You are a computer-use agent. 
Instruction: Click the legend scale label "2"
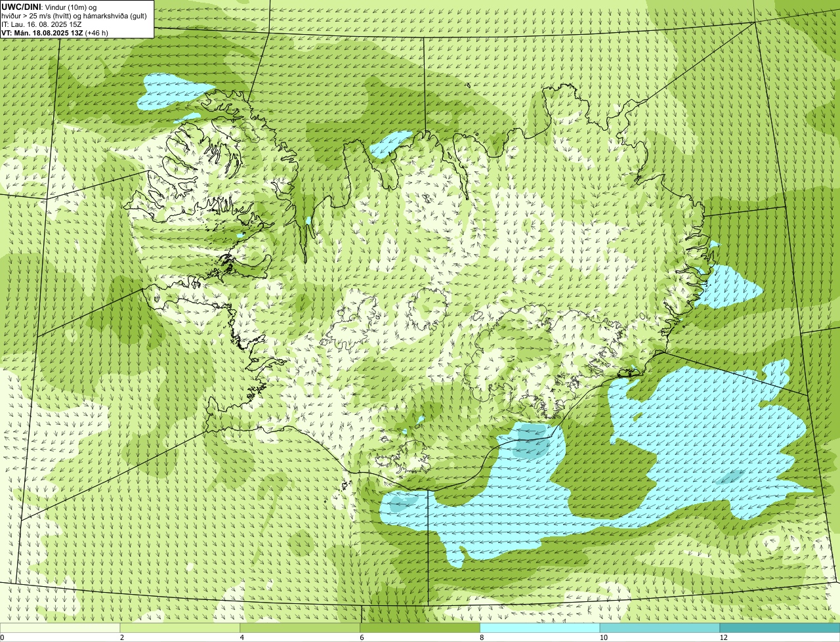coord(122,637)
